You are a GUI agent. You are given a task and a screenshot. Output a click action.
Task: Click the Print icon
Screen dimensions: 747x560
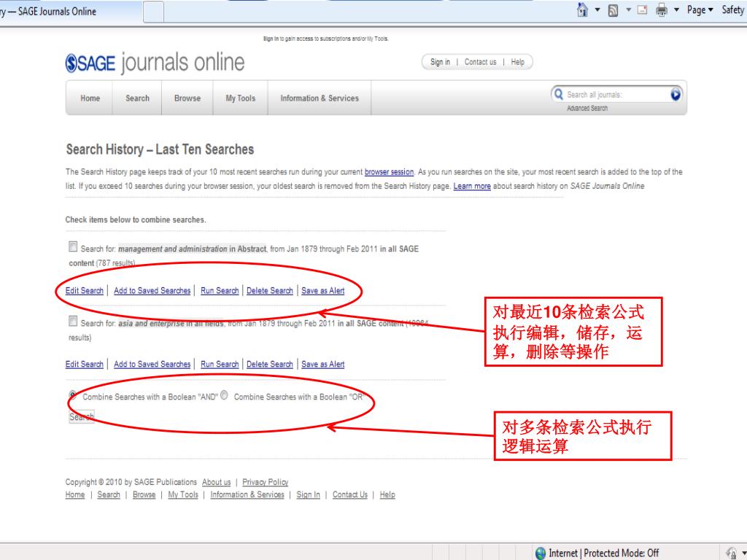pyautogui.click(x=662, y=9)
